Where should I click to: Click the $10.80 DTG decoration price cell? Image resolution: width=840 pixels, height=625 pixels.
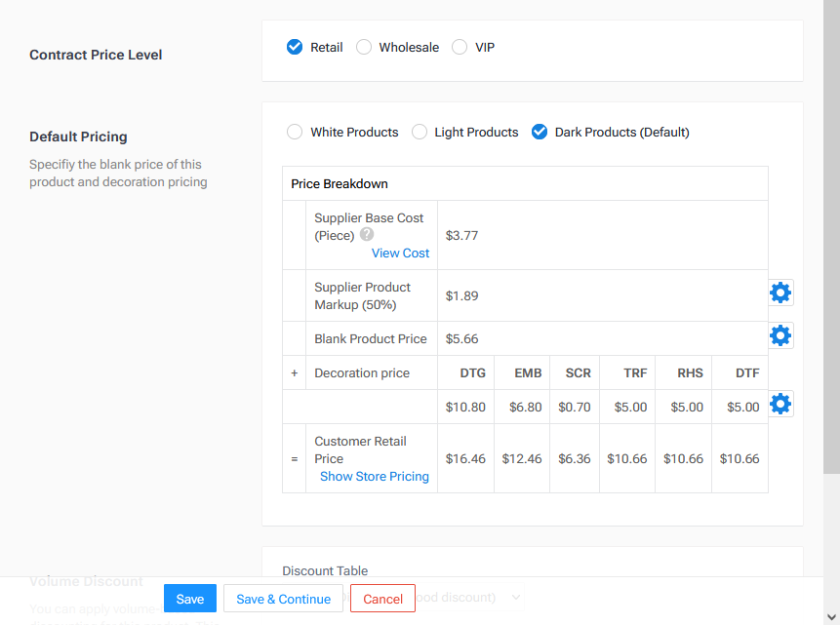pos(465,406)
